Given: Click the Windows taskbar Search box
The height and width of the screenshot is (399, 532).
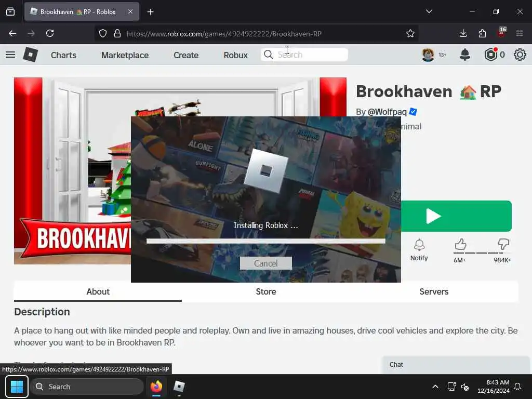Looking at the screenshot, I should [x=87, y=387].
